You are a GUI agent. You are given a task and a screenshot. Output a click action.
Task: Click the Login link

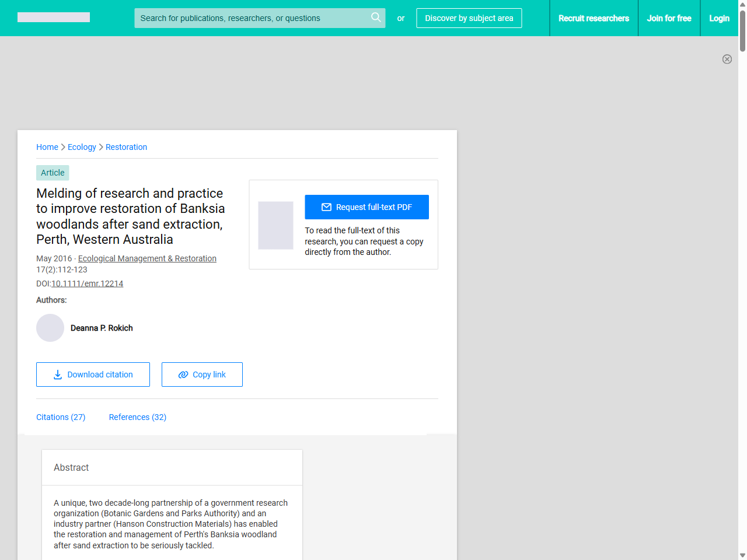click(719, 18)
